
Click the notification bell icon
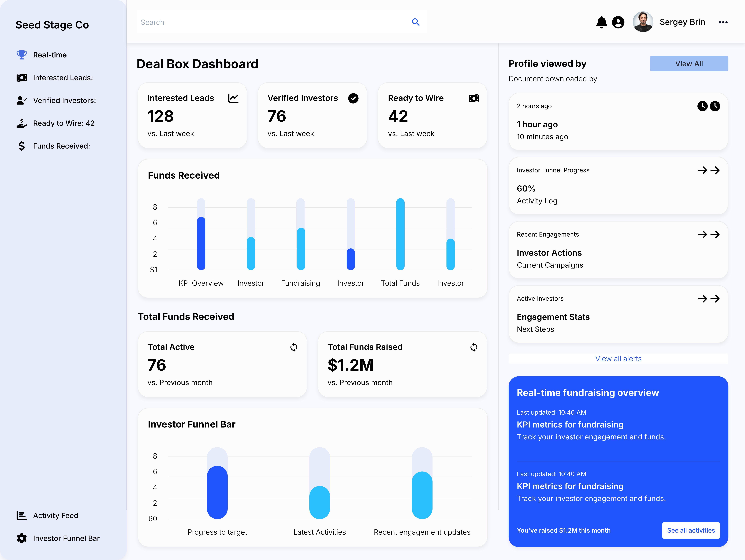point(602,22)
